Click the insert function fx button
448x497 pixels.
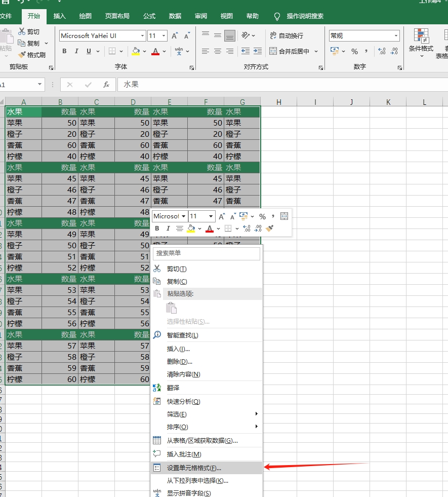tap(106, 85)
